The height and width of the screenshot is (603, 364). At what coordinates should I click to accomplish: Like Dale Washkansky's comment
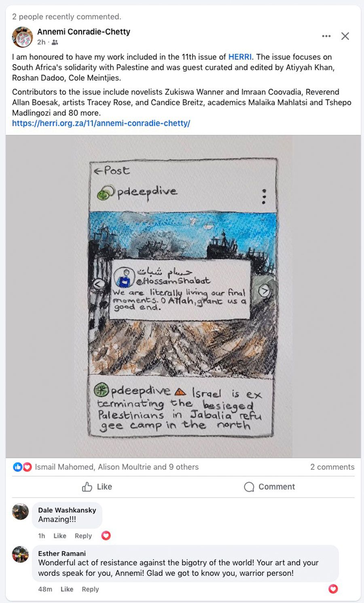[60, 536]
